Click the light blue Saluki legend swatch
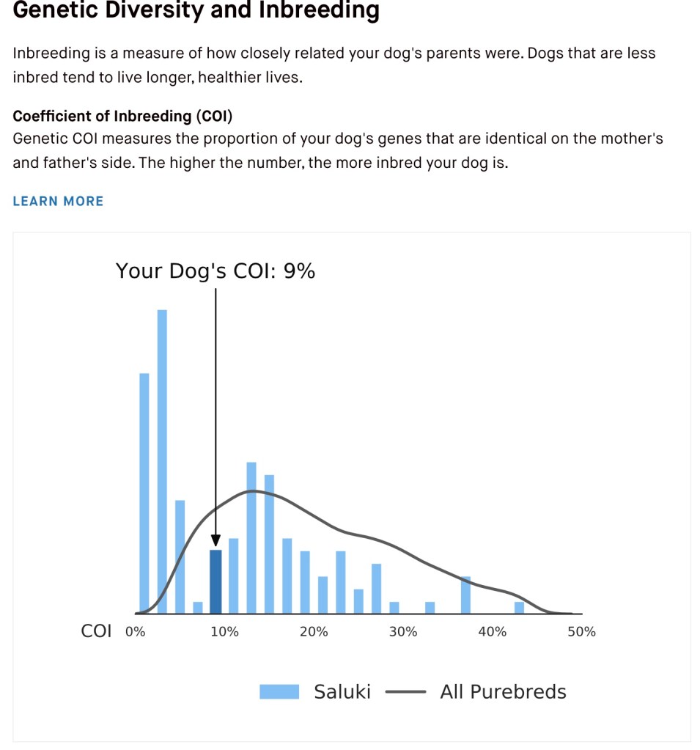 tap(279, 692)
